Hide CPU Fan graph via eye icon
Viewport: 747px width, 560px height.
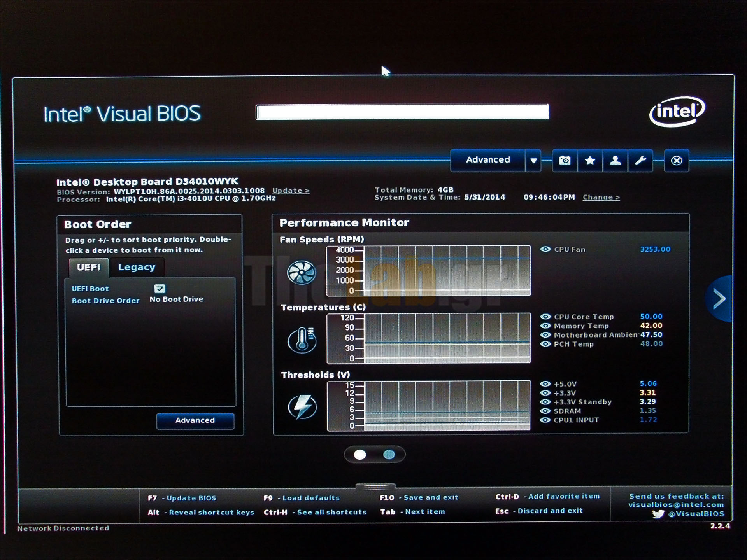click(x=545, y=249)
